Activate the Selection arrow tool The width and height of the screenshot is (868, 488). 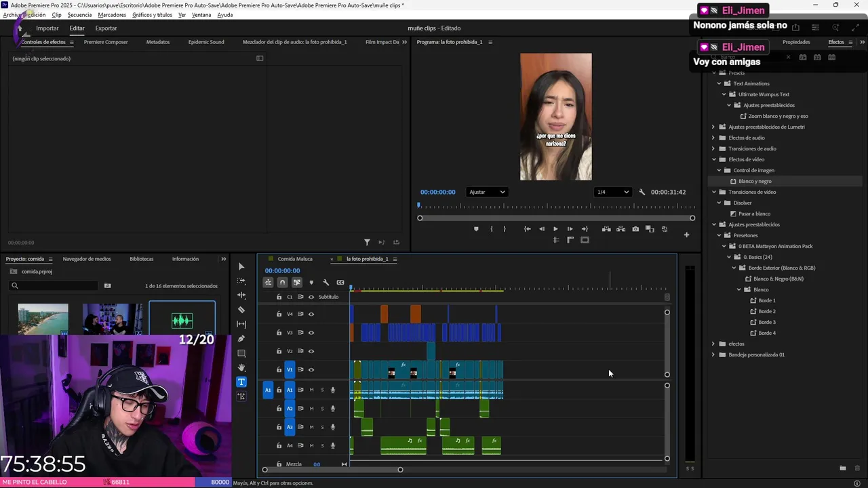click(241, 266)
